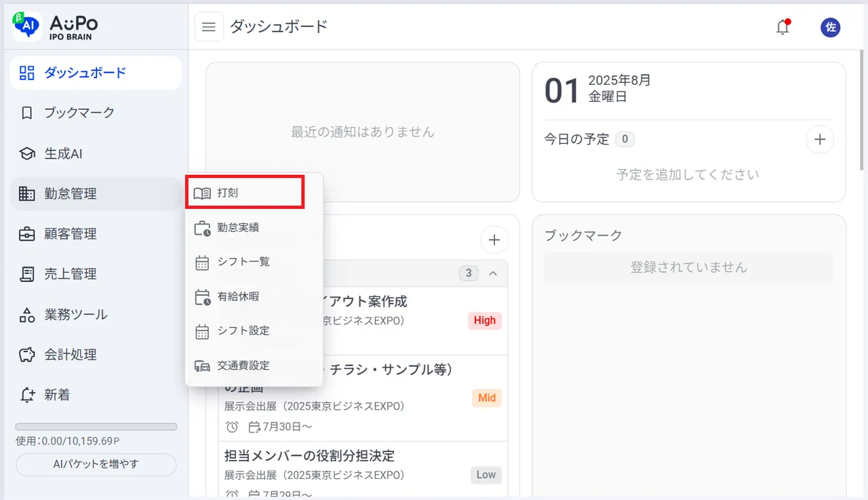Click the 新着 bell-plus icon
This screenshot has width=868, height=500.
point(26,395)
